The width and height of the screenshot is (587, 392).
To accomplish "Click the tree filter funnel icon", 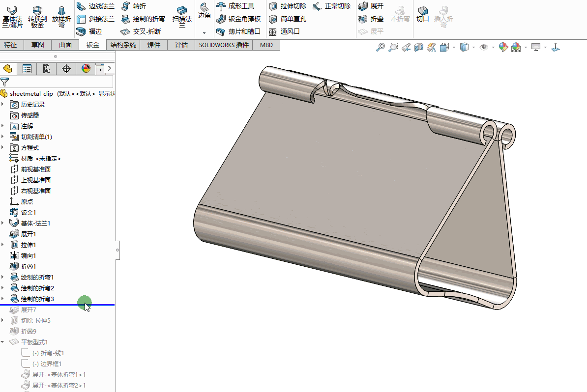I will point(5,82).
